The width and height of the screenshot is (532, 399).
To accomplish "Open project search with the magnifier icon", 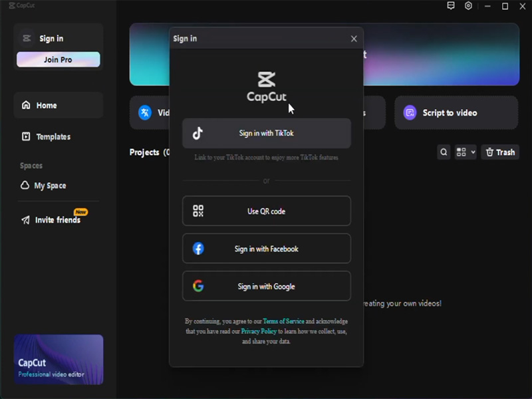I will coord(443,152).
